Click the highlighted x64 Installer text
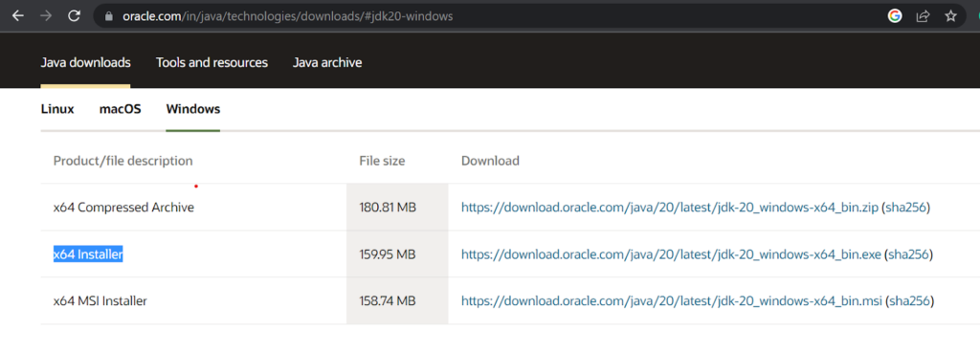 pyautogui.click(x=88, y=254)
